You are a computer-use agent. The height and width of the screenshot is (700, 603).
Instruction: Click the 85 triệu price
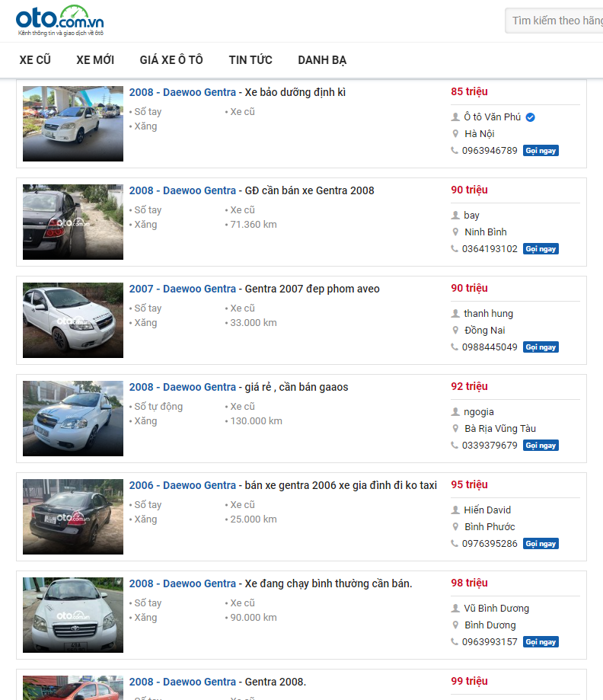tap(469, 91)
